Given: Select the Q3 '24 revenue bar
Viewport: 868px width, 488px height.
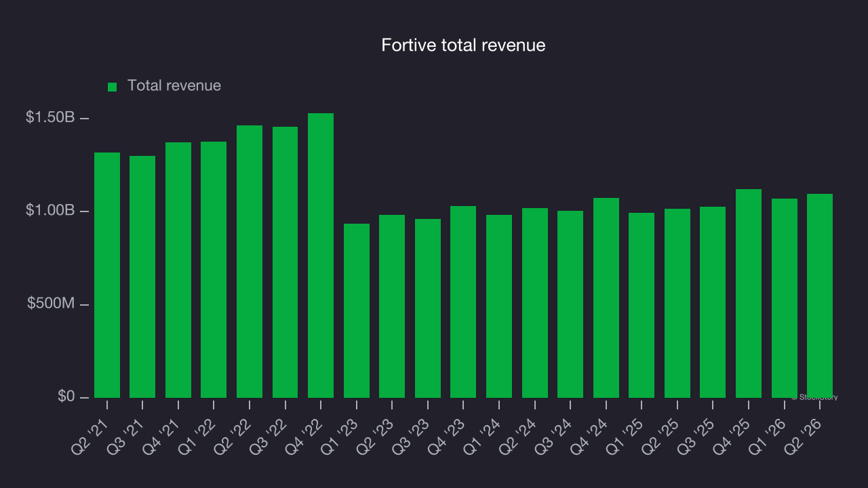Looking at the screenshot, I should pyautogui.click(x=570, y=304).
